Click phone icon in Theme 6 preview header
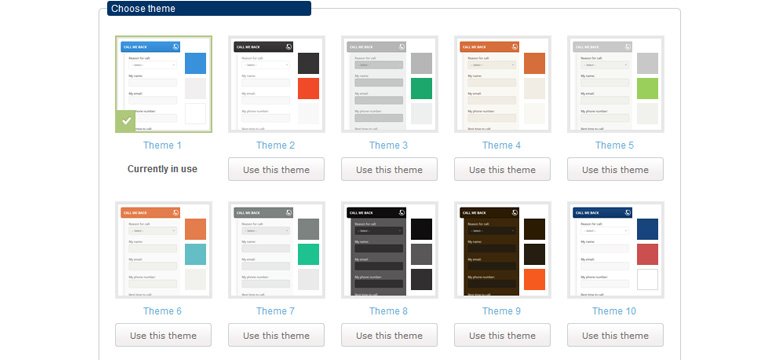This screenshot has height=360, width=774. click(176, 212)
